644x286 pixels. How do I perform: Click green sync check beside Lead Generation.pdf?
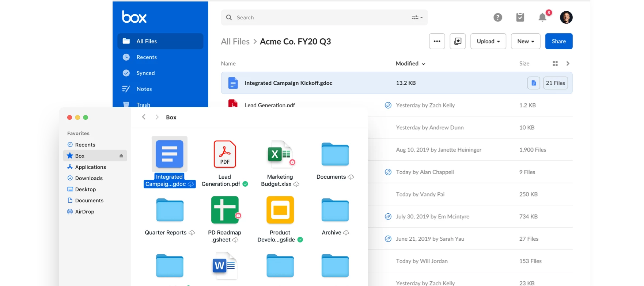pyautogui.click(x=245, y=184)
